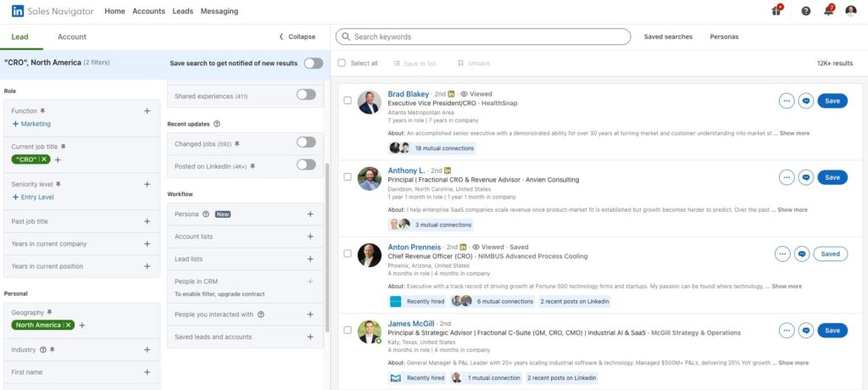Image resolution: width=868 pixels, height=390 pixels.
Task: Remove the North America geography chip
Action: pos(69,326)
